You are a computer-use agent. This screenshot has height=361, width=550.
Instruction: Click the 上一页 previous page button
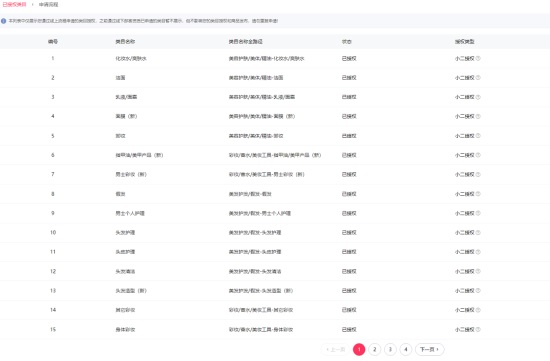(x=335, y=349)
